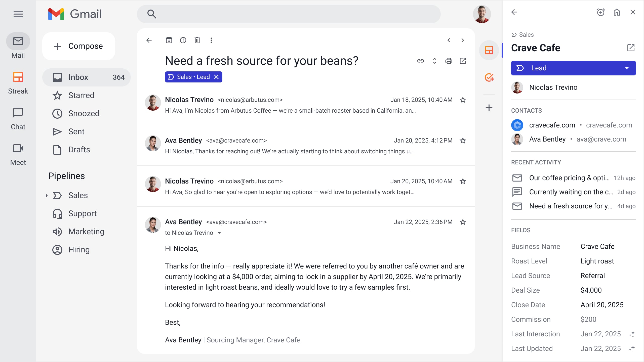The width and height of the screenshot is (644, 362).
Task: Toggle star on Jan 20 4:12 PM message
Action: pos(463,141)
